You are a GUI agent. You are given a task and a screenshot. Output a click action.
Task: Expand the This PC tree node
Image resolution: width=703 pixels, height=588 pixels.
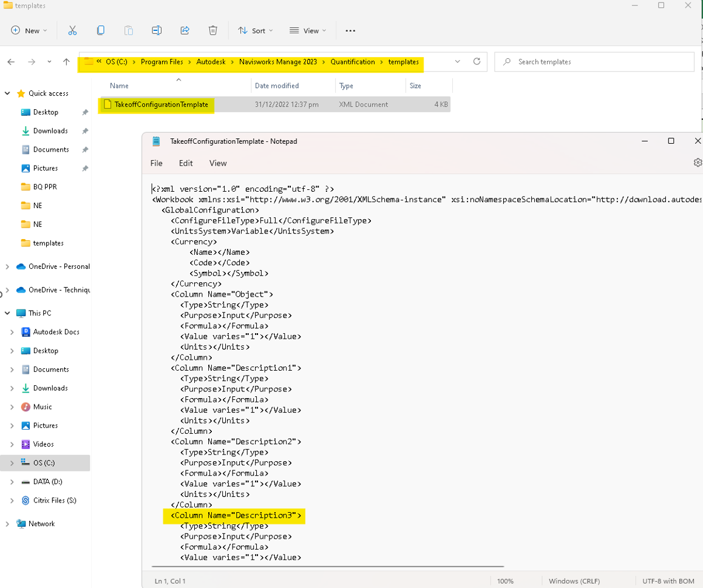click(7, 313)
